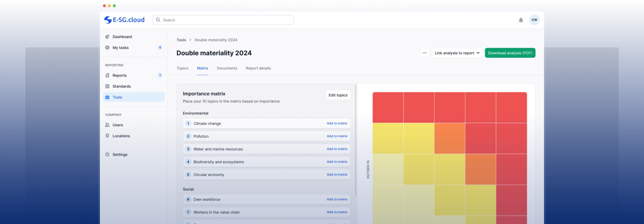This screenshot has width=644, height=224.
Task: Add Climate change to matrix
Action: click(x=337, y=123)
